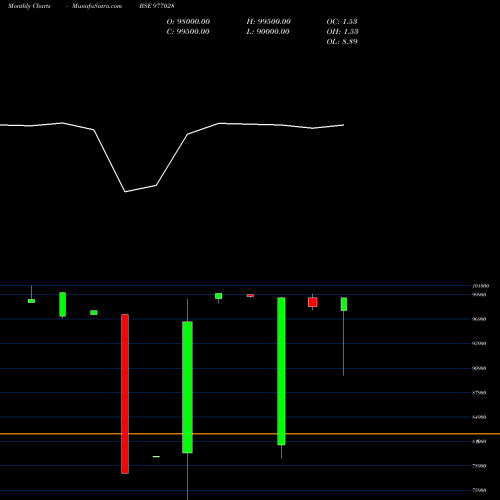
Task: Click the price axis label starting with 87
Action: coord(479,393)
